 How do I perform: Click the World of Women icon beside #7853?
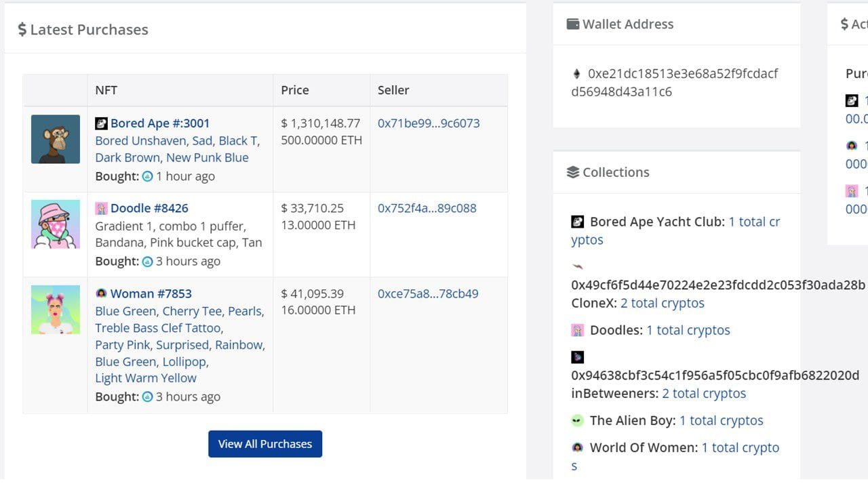101,293
